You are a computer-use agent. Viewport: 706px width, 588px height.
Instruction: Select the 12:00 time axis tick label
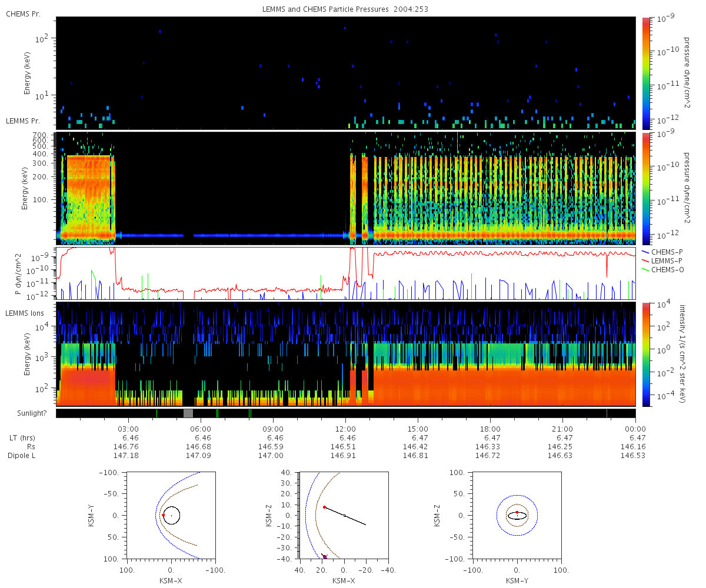(x=345, y=429)
